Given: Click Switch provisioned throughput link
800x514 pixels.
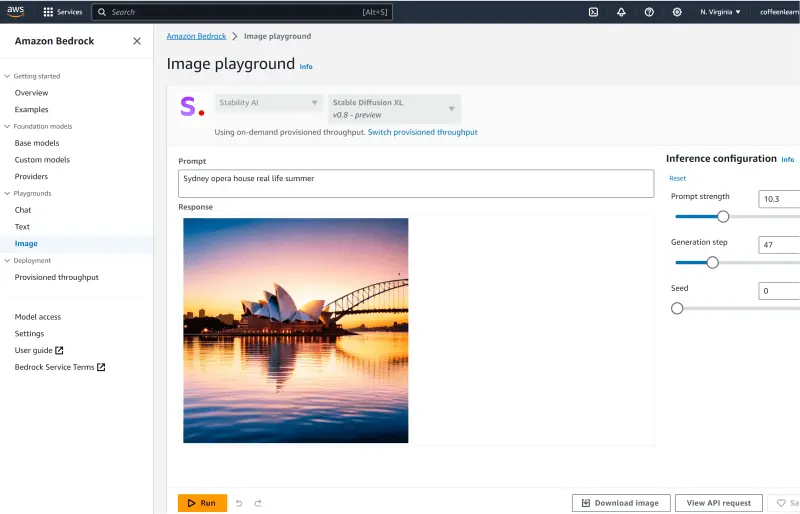Looking at the screenshot, I should tap(422, 132).
